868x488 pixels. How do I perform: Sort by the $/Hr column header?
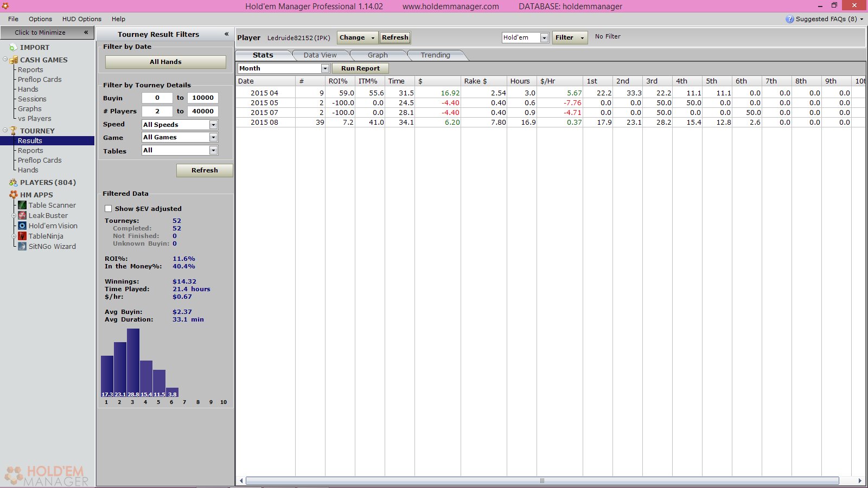pyautogui.click(x=560, y=81)
